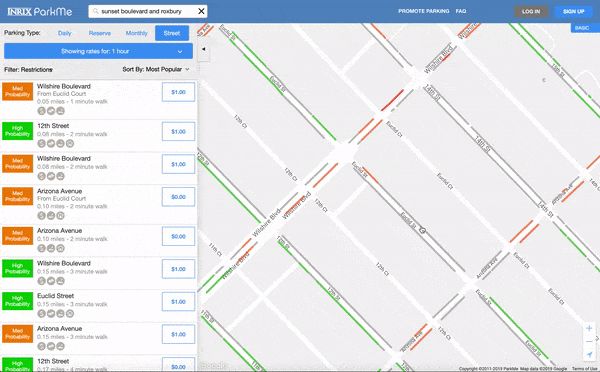Click the Google logo on the map

pyautogui.click(x=213, y=365)
